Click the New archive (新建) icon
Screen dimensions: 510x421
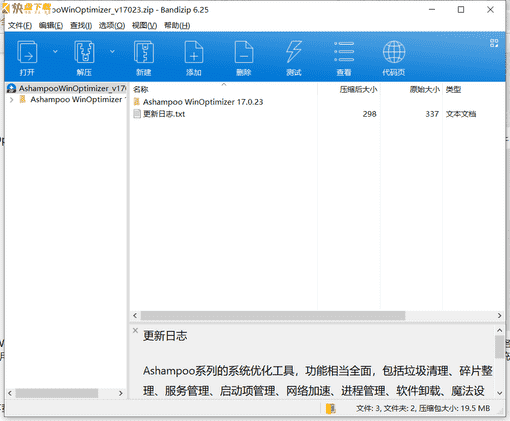[144, 52]
